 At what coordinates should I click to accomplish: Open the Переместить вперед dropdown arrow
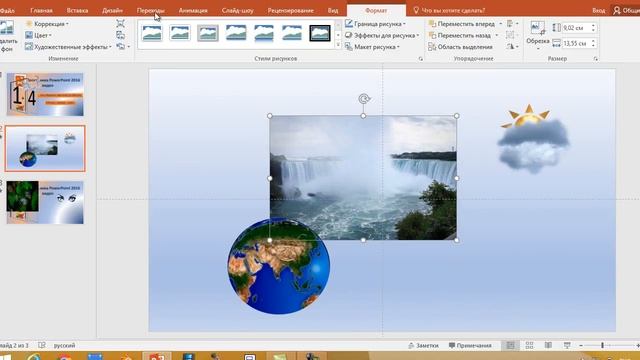500,24
